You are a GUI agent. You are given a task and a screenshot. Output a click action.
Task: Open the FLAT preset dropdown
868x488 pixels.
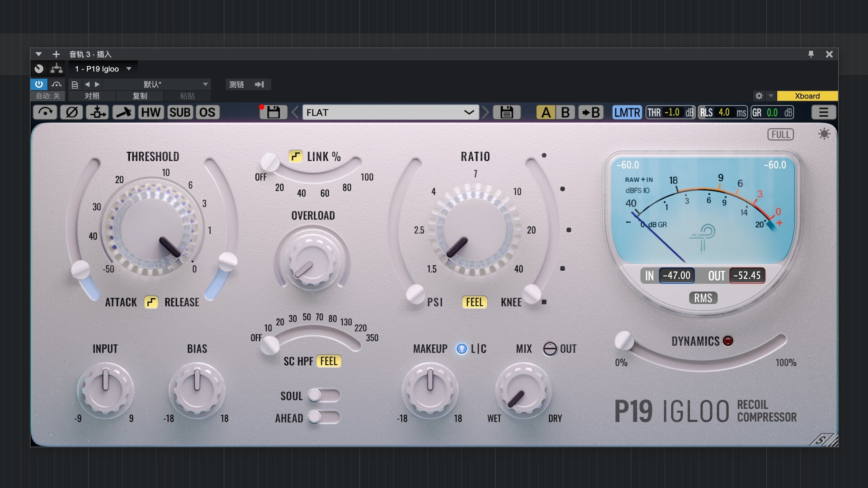[x=390, y=112]
